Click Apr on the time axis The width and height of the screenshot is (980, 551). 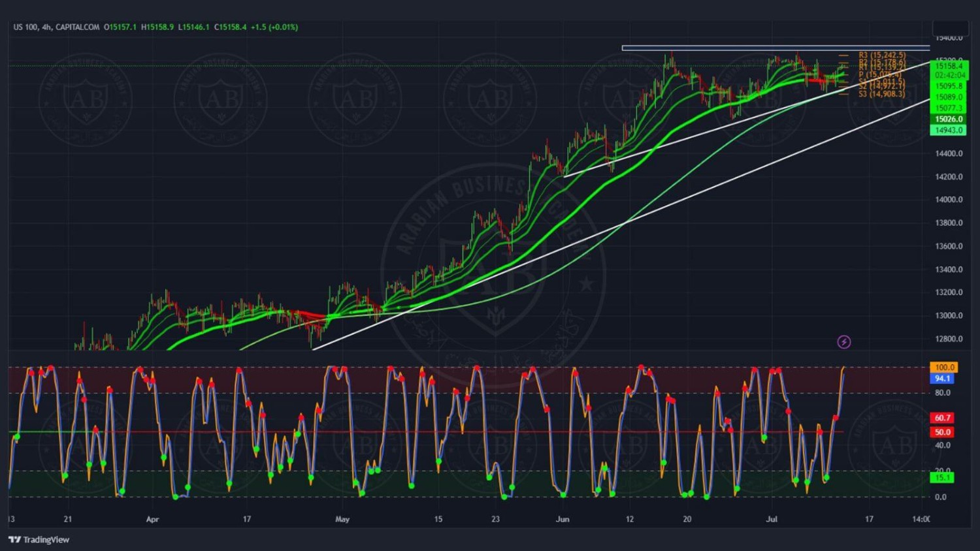(x=152, y=520)
